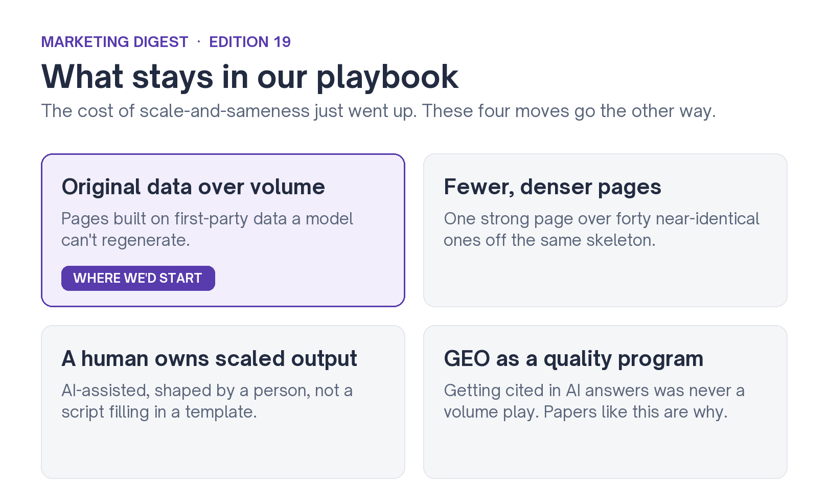Click the GEO as a quality program title
The height and width of the screenshot is (504, 828).
(x=573, y=358)
